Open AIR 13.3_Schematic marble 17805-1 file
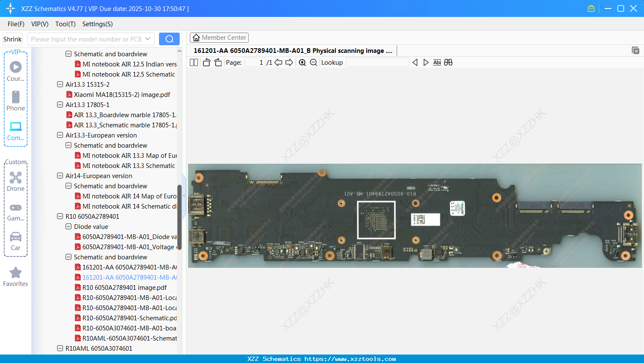The height and width of the screenshot is (363, 644). pyautogui.click(x=125, y=125)
